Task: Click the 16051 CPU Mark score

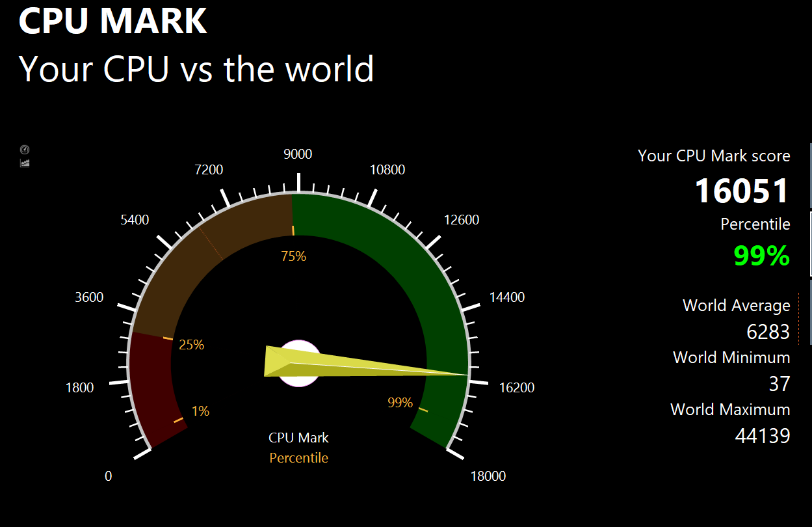Action: click(x=742, y=191)
